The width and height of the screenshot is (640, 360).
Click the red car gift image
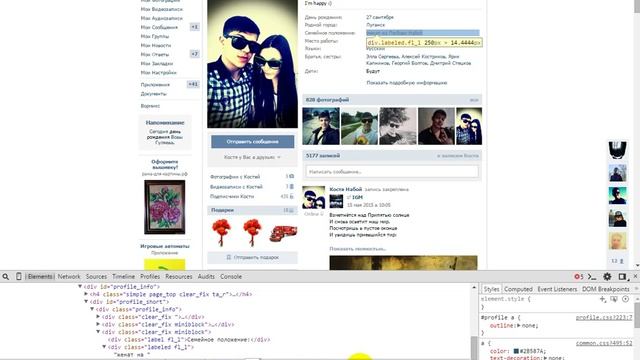coord(283,233)
